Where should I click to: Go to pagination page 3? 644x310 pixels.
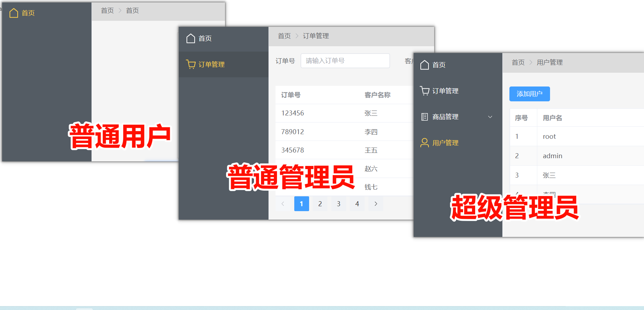click(338, 204)
